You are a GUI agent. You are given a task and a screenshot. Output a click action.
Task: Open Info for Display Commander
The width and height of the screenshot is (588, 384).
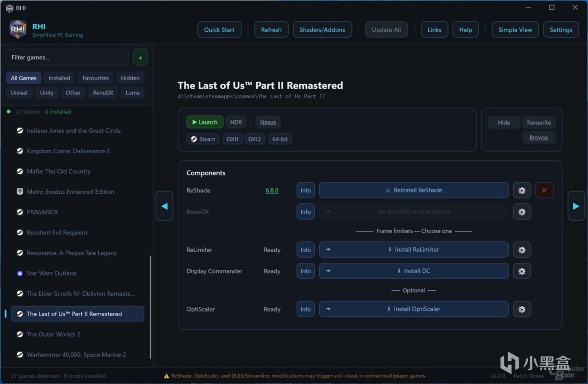click(305, 271)
